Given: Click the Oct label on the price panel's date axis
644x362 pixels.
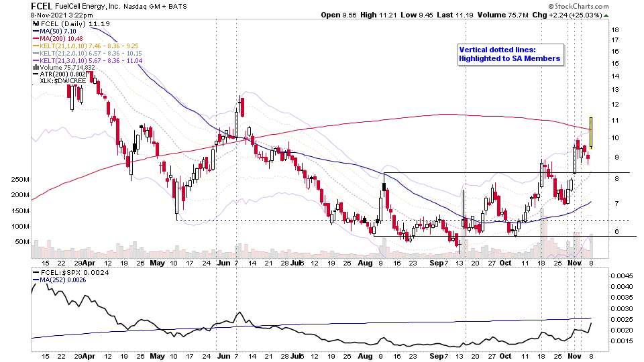Looking at the screenshot, I should [506, 263].
